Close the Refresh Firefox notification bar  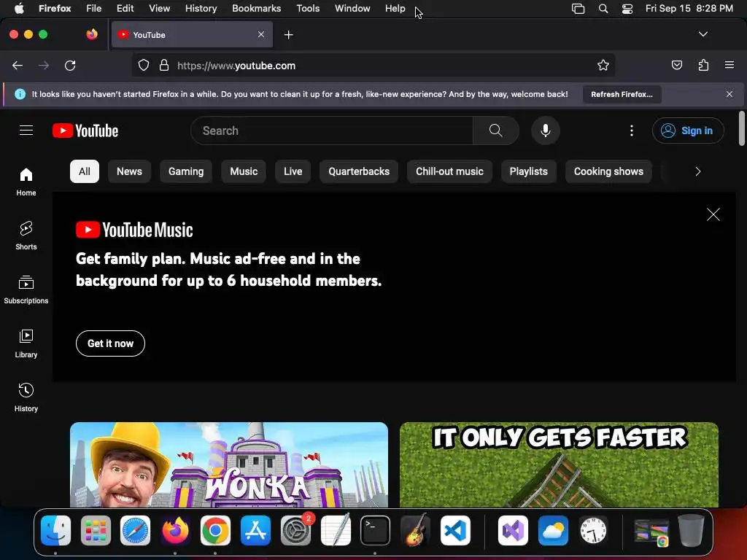[x=729, y=94]
